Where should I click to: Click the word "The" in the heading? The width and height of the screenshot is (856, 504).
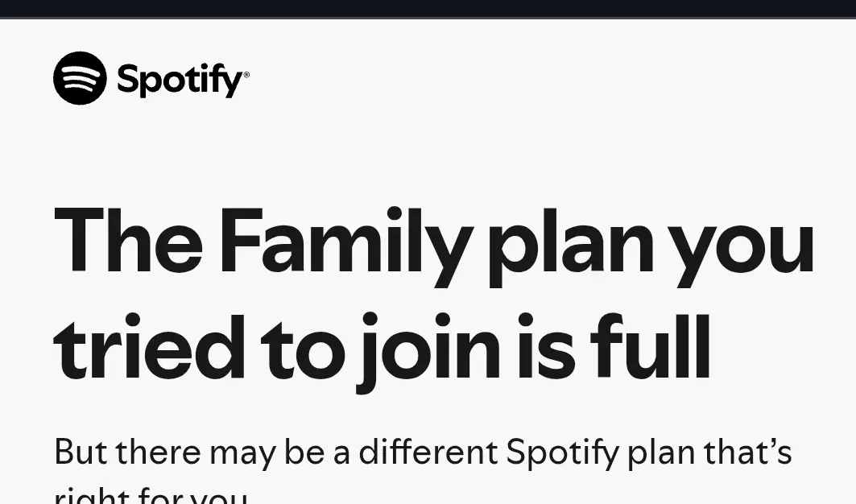(x=128, y=240)
